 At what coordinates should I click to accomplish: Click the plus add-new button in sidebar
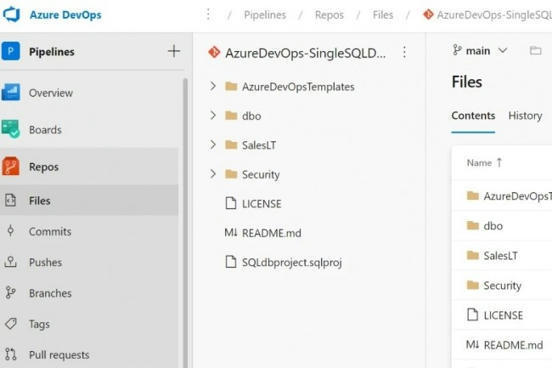click(x=174, y=51)
